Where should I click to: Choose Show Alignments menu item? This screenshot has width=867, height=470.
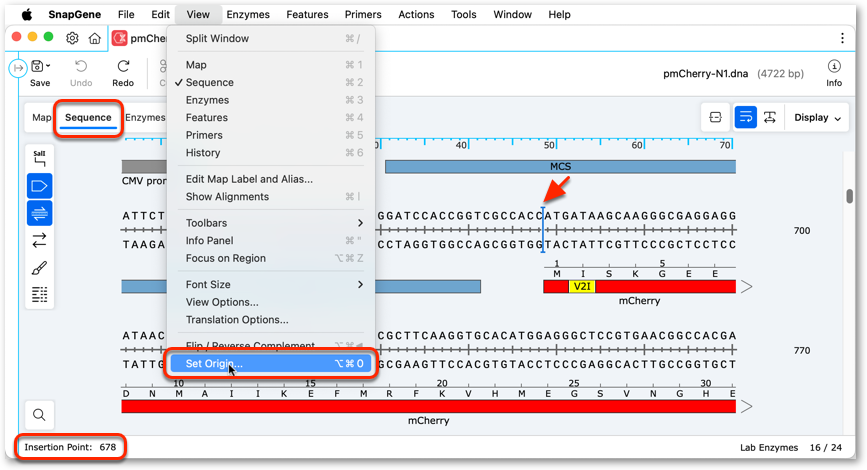(x=271, y=197)
